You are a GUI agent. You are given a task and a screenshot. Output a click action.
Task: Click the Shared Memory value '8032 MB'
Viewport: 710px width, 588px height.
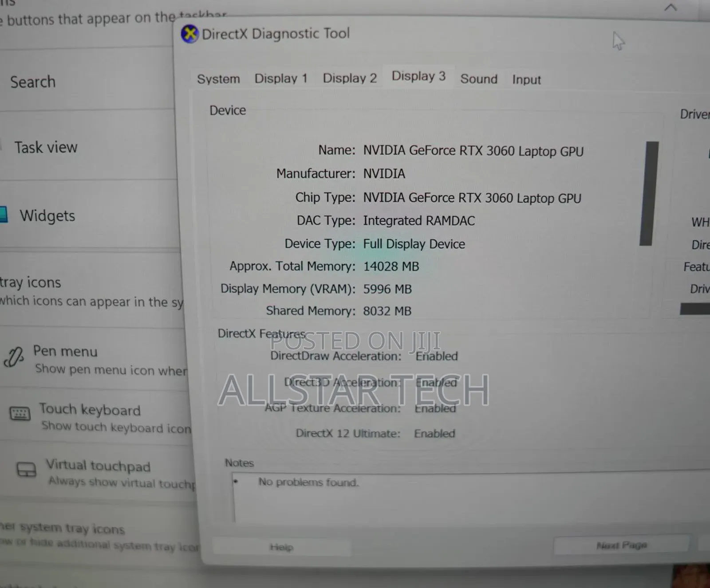coord(387,311)
